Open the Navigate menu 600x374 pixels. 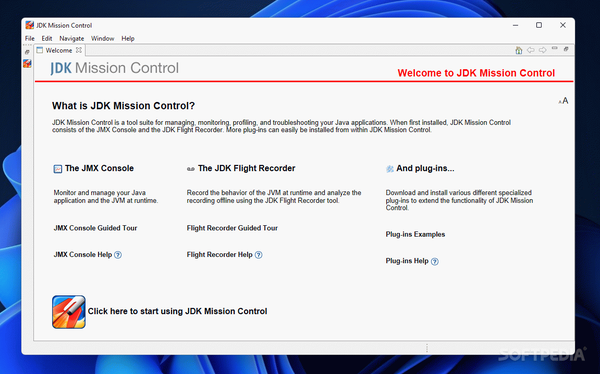tap(72, 38)
